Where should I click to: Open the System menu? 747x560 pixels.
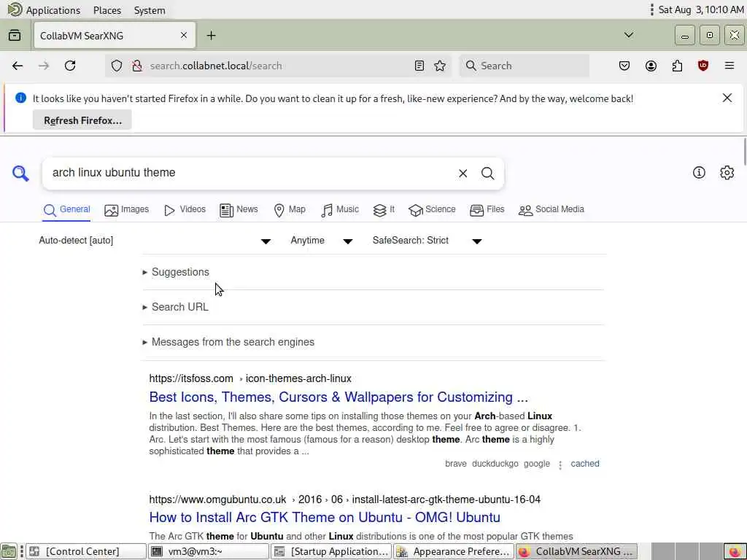150,10
